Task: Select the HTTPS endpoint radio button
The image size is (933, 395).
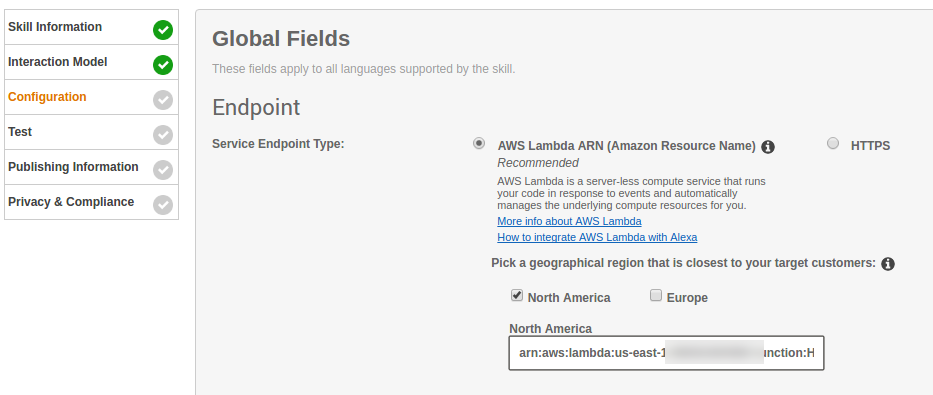Action: (x=833, y=143)
